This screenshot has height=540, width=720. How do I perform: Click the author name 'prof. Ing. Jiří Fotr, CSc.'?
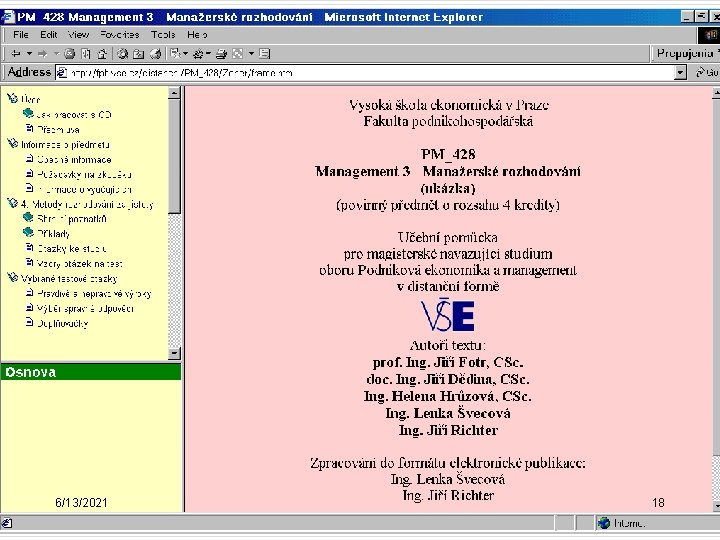tap(448, 362)
